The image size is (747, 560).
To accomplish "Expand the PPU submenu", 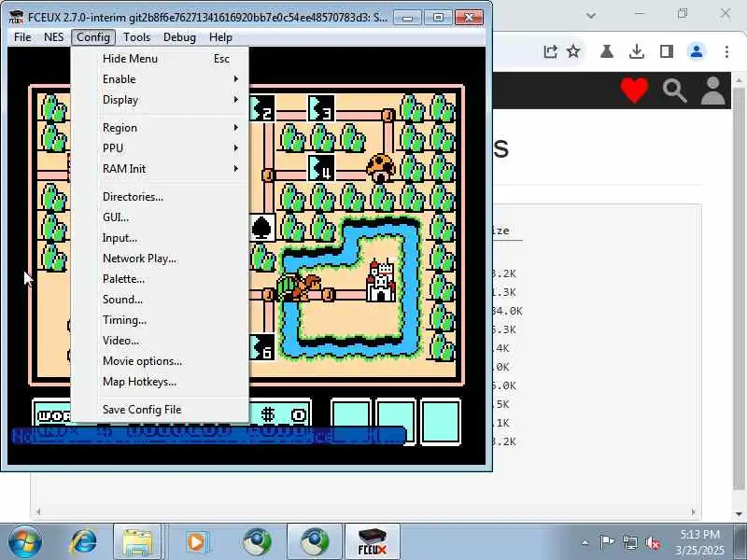I will tap(160, 148).
